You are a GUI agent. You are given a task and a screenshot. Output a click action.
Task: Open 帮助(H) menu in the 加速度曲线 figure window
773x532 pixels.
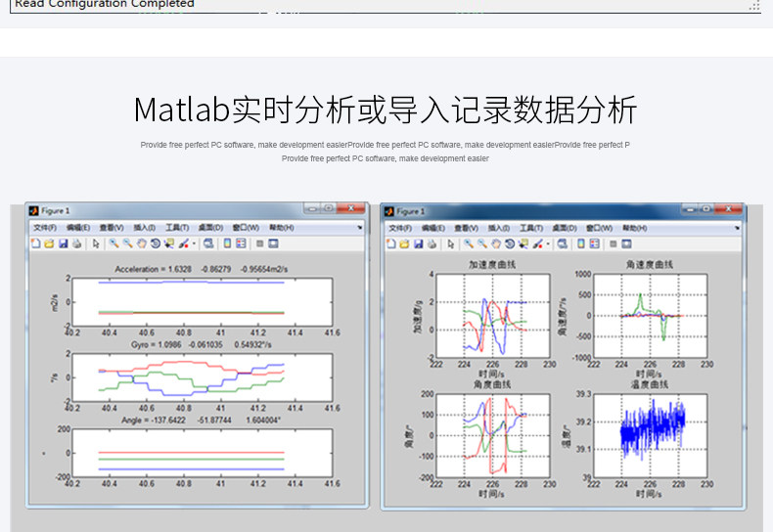coord(634,228)
